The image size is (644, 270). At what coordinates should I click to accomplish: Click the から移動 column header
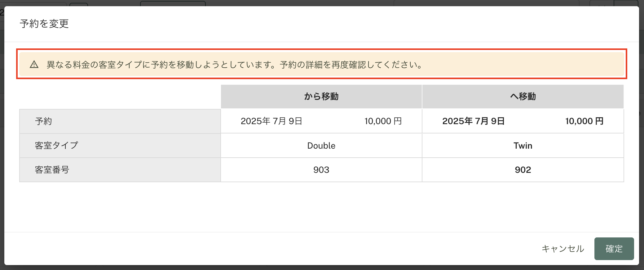(321, 97)
